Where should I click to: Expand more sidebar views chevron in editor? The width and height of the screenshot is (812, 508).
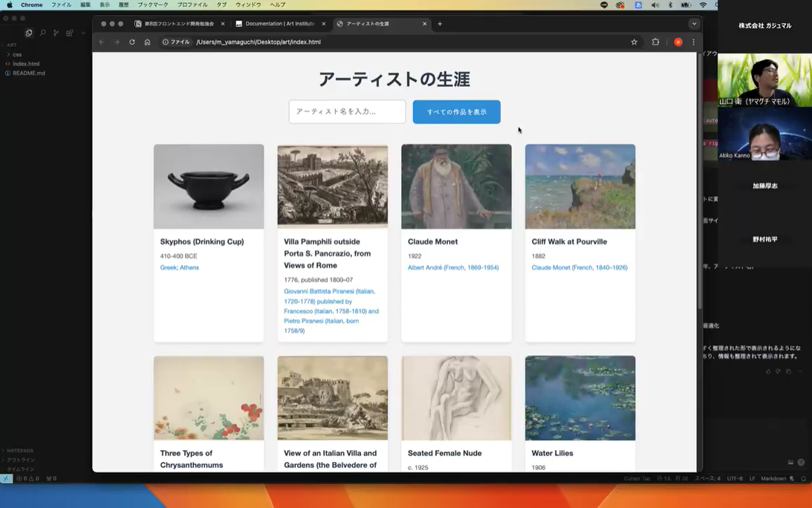(x=83, y=33)
